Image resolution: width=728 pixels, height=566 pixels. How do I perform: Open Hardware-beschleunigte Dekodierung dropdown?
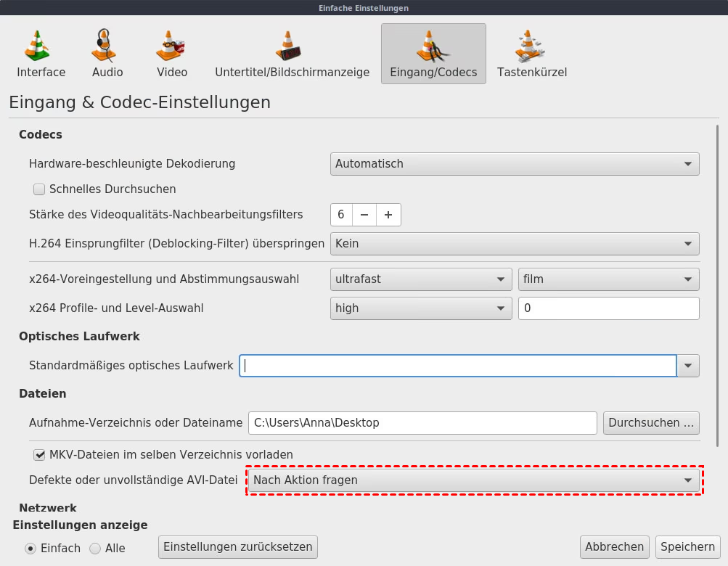[x=515, y=164]
